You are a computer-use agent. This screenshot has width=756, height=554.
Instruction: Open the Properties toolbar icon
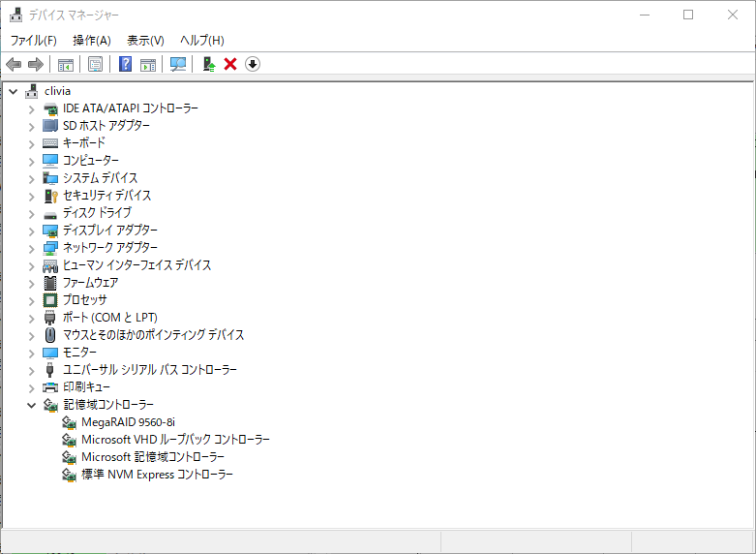(96, 64)
